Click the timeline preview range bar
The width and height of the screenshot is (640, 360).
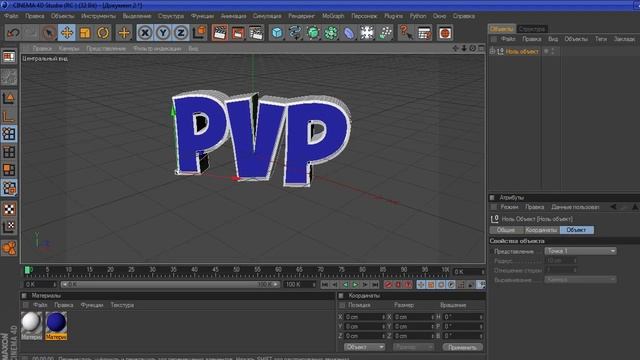pyautogui.click(x=170, y=284)
